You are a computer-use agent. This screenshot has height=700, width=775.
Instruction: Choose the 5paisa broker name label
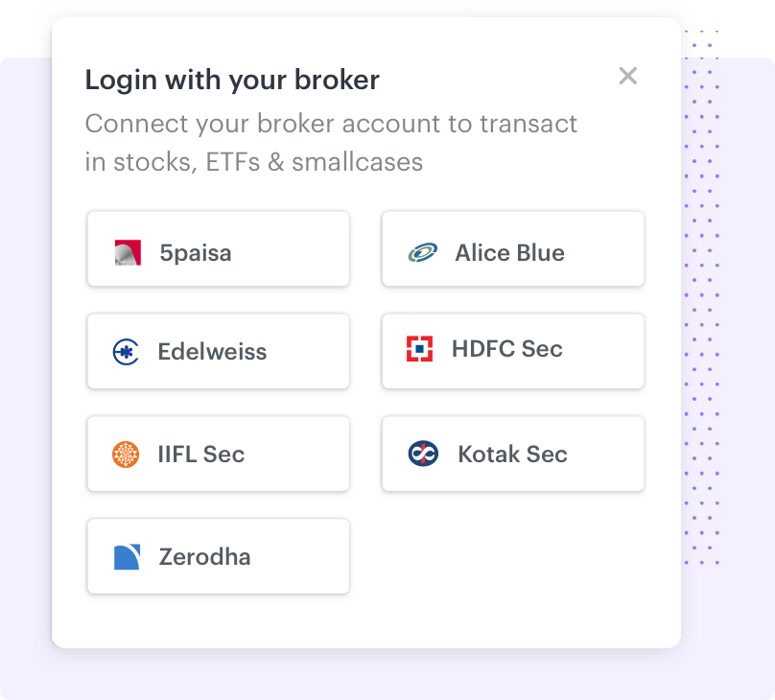(x=196, y=253)
